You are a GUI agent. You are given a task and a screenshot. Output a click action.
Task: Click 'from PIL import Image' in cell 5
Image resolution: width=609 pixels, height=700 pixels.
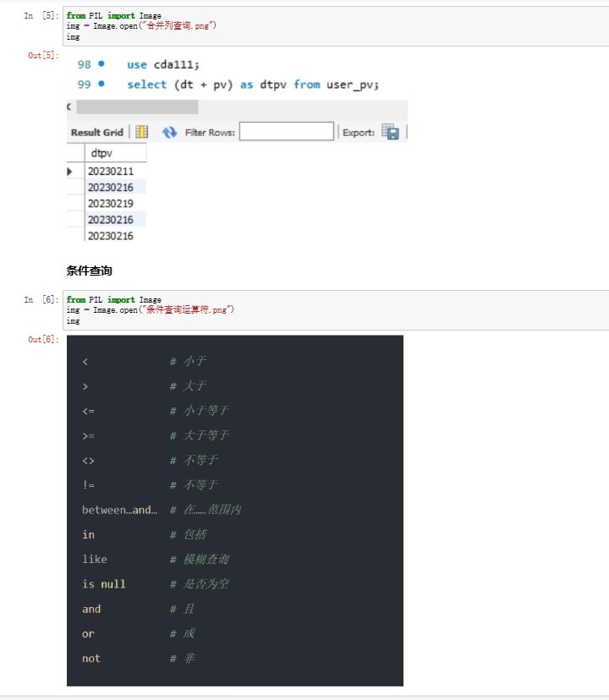coord(114,15)
